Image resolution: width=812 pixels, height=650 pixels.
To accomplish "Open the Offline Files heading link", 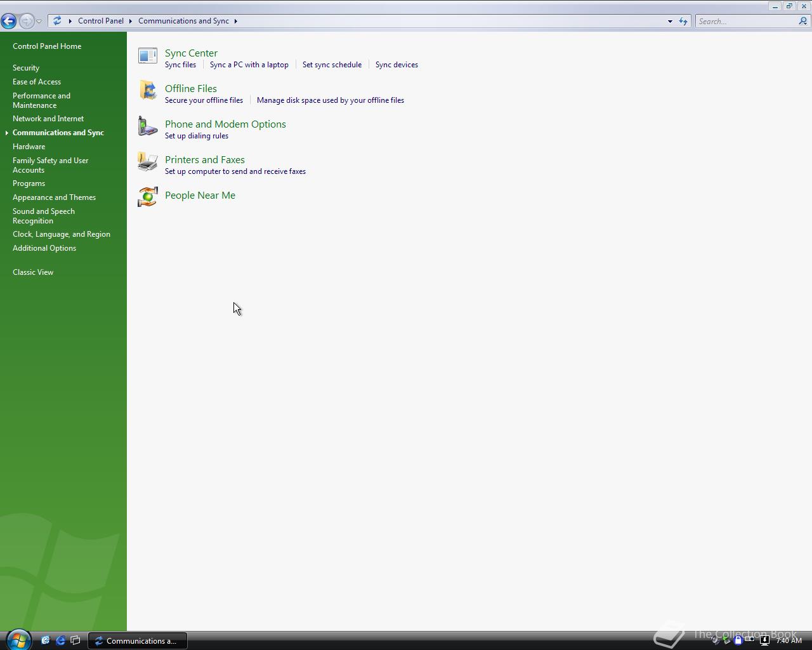I will click(191, 89).
